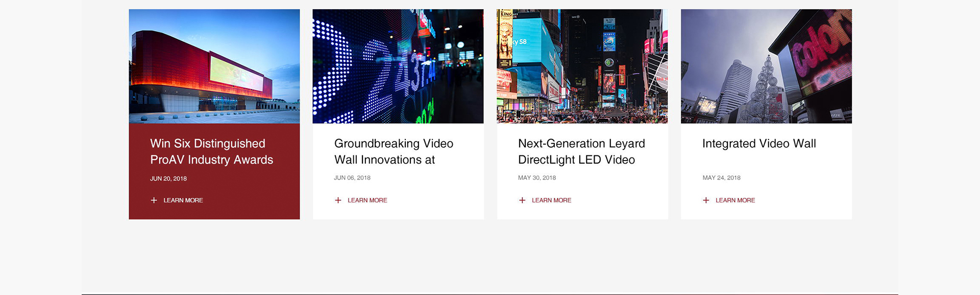Open Learn More for Groundbreaking Video Wall Innovations
Image resolution: width=980 pixels, height=295 pixels.
coord(367,200)
